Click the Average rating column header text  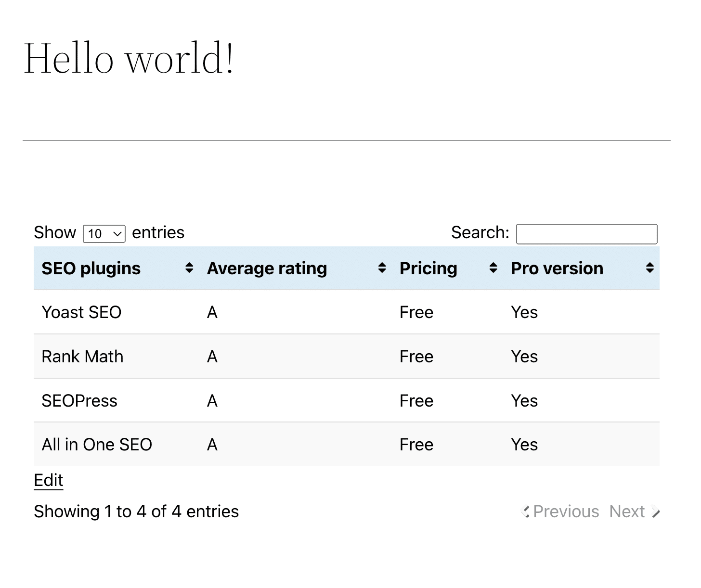tap(267, 268)
